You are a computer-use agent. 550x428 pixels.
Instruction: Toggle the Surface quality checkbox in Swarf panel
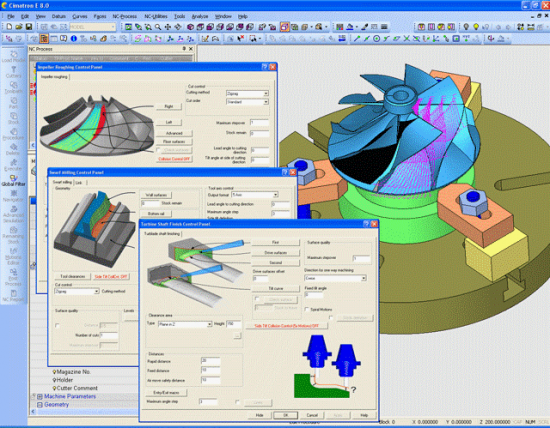[58, 326]
